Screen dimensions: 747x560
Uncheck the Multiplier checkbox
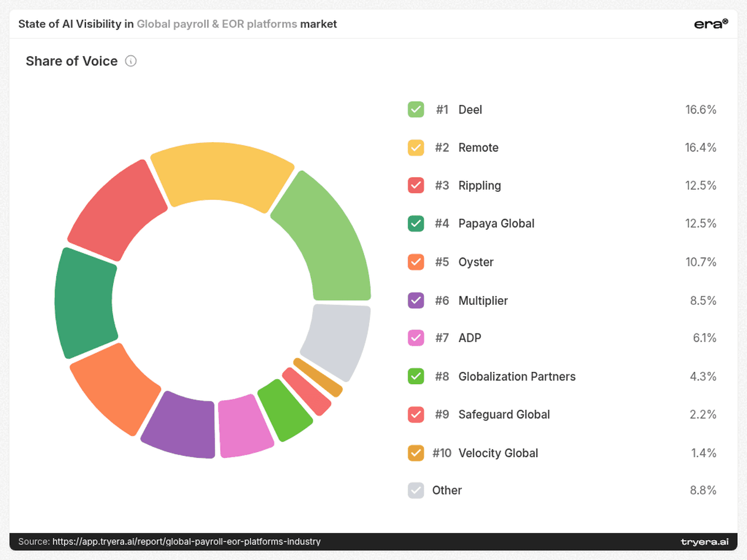(416, 300)
